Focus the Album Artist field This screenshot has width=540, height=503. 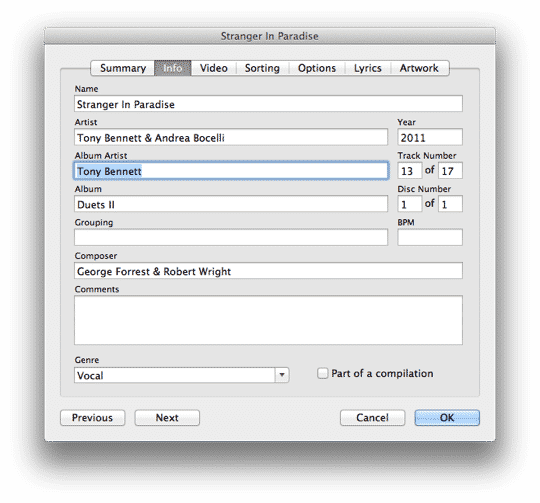[231, 171]
